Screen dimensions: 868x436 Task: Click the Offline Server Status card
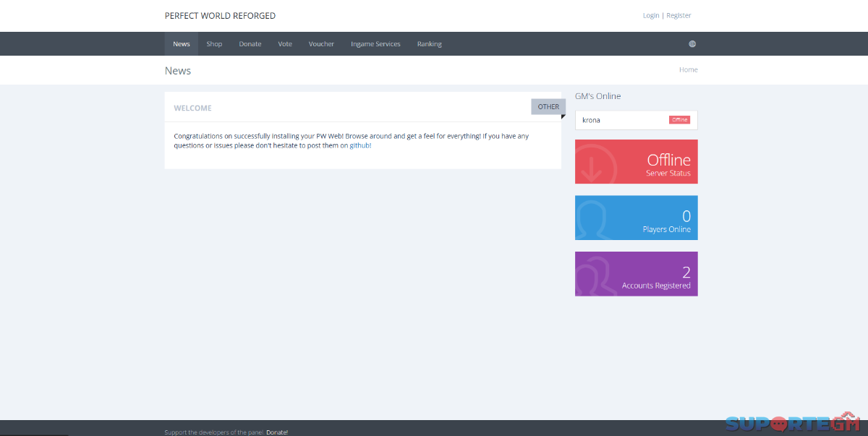click(x=637, y=162)
